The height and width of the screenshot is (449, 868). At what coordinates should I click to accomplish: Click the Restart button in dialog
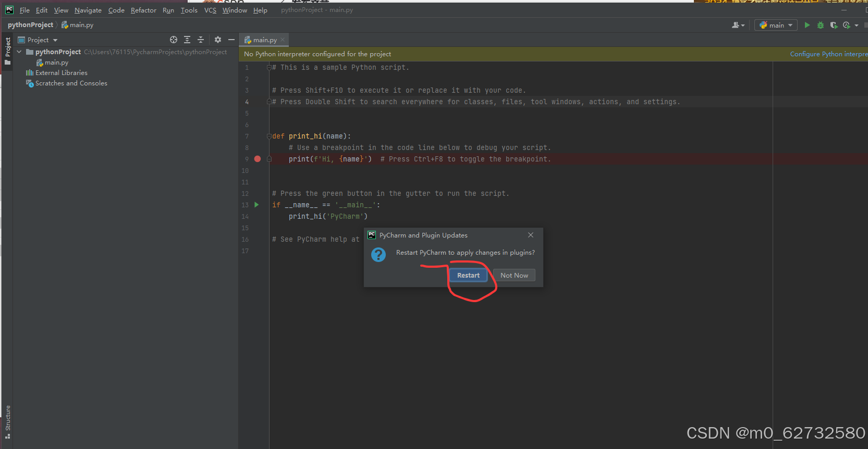[x=468, y=275]
